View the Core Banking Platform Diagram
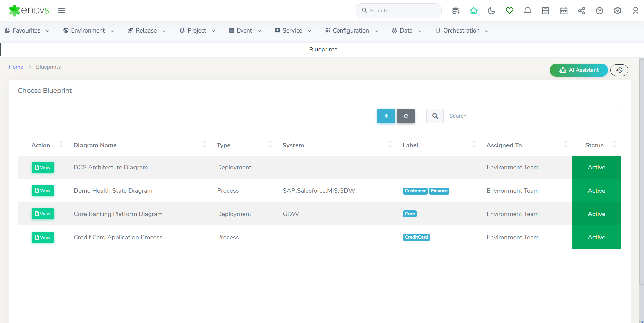644x323 pixels. click(x=43, y=214)
